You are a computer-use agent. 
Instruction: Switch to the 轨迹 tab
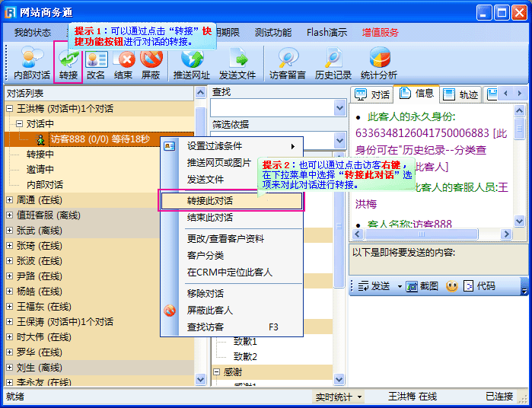click(x=460, y=94)
